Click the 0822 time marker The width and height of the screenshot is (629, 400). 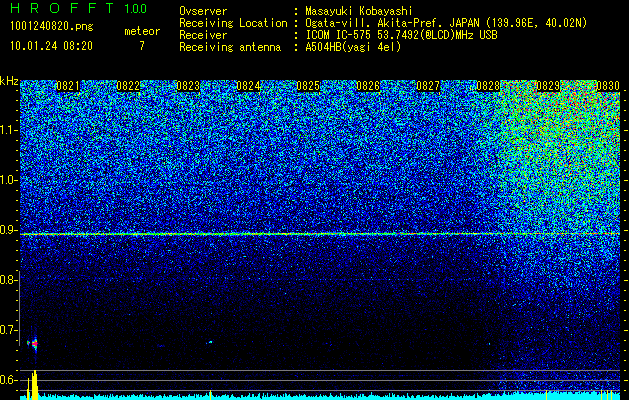click(x=128, y=86)
